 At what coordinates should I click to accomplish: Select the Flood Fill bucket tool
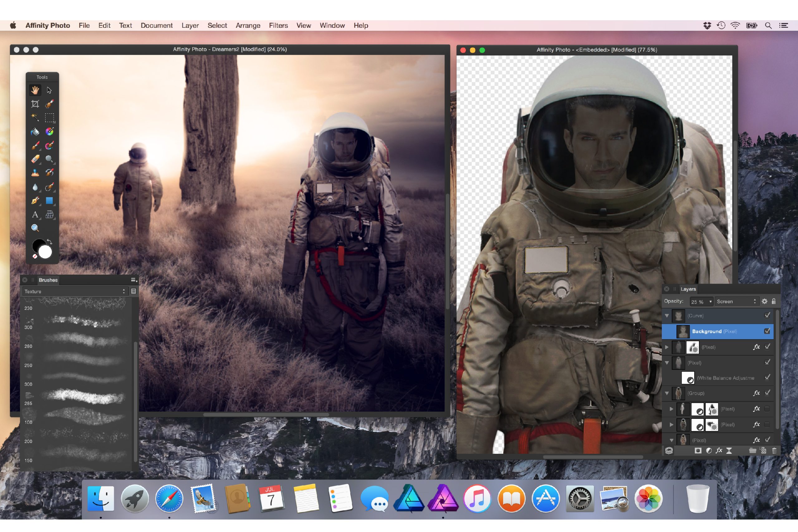tap(35, 132)
